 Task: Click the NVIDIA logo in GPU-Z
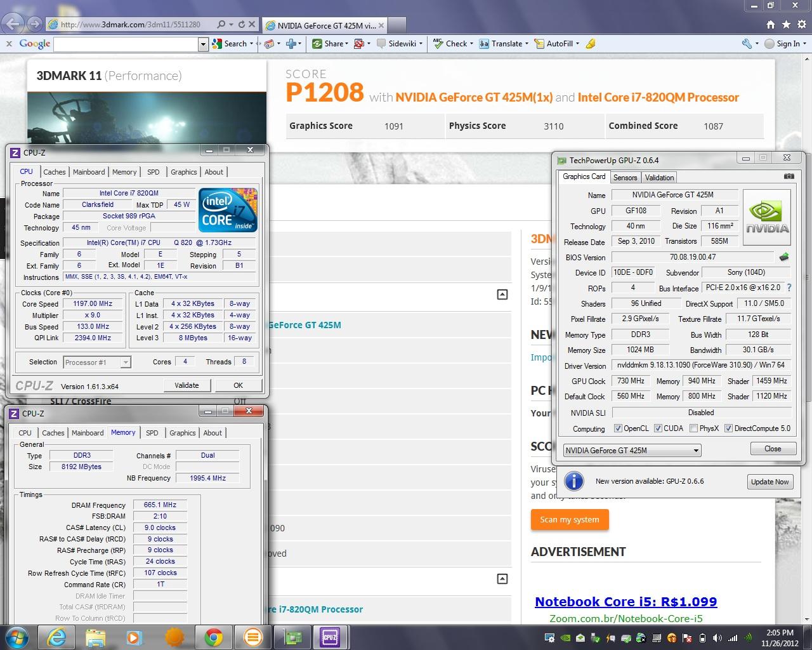[x=767, y=218]
